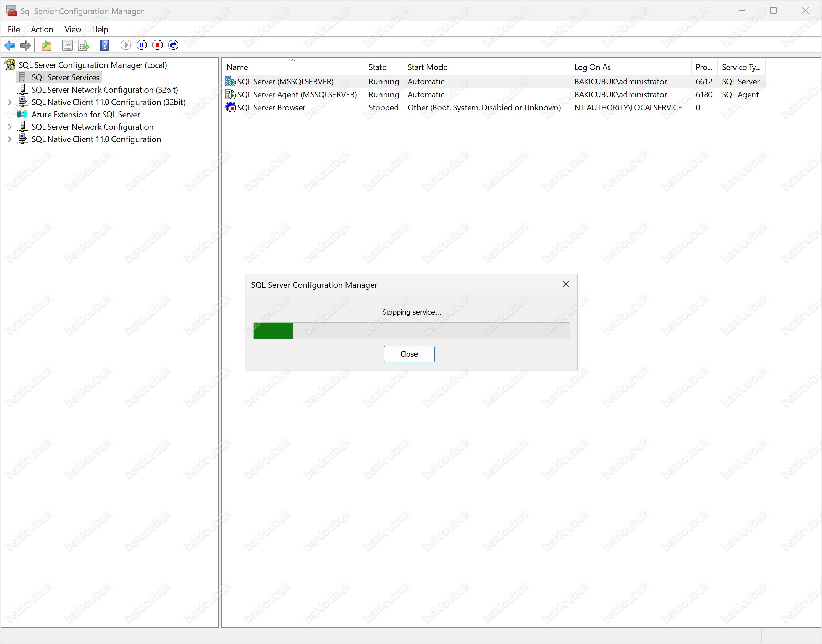Click the Restart Service toolbar icon

[x=173, y=45]
